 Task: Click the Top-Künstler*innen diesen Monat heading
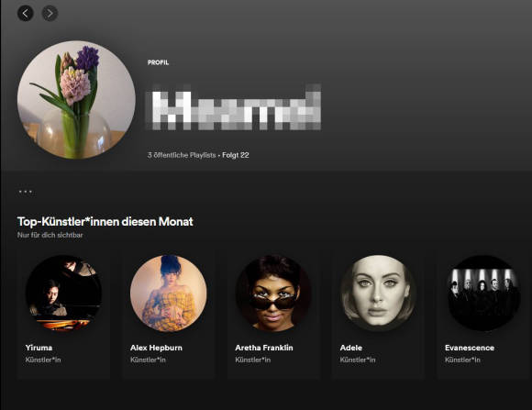105,222
